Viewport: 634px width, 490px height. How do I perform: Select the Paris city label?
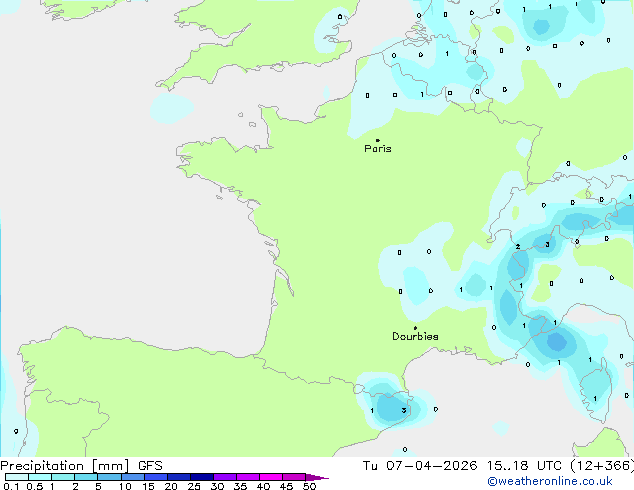378,149
